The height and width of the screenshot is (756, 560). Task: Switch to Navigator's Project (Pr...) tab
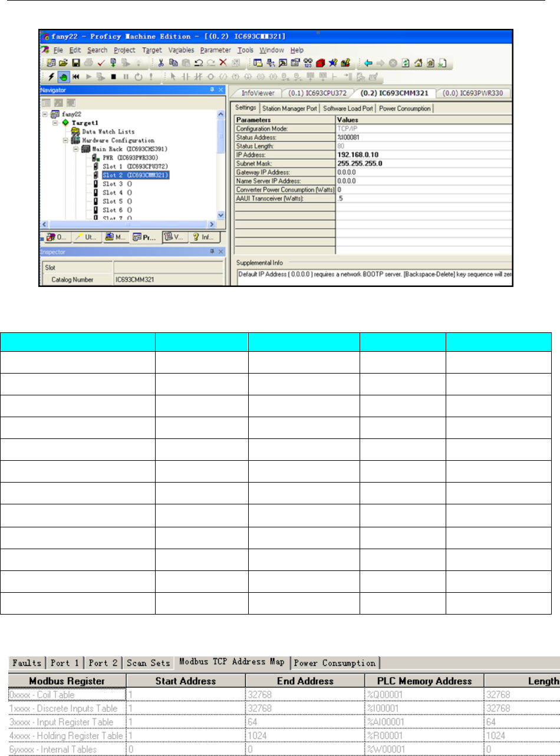[x=146, y=237]
